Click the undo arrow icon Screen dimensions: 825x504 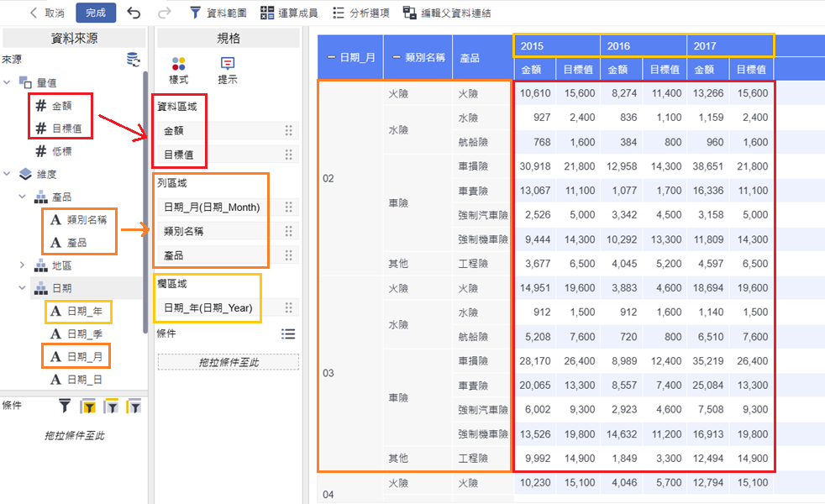(134, 13)
